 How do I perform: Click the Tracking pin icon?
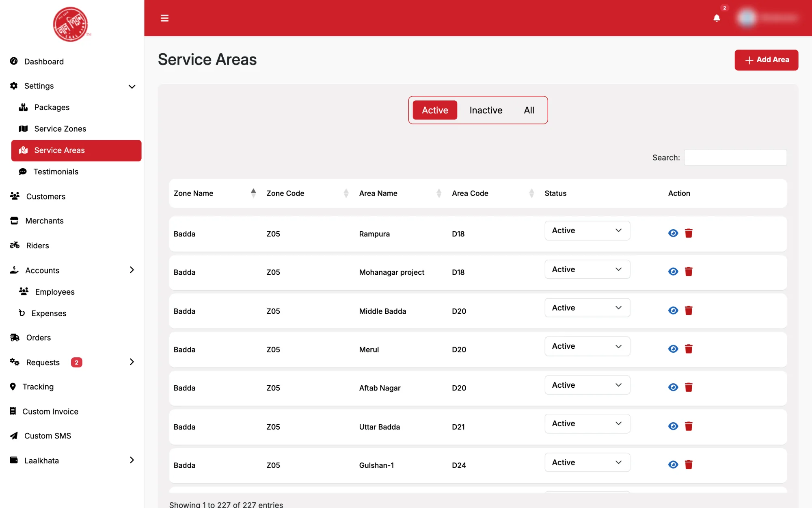coord(13,386)
